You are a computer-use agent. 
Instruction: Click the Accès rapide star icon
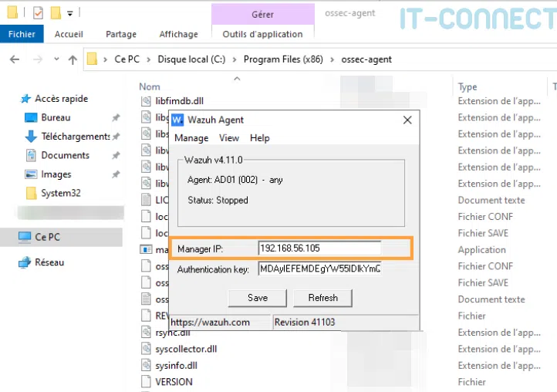[x=25, y=99]
